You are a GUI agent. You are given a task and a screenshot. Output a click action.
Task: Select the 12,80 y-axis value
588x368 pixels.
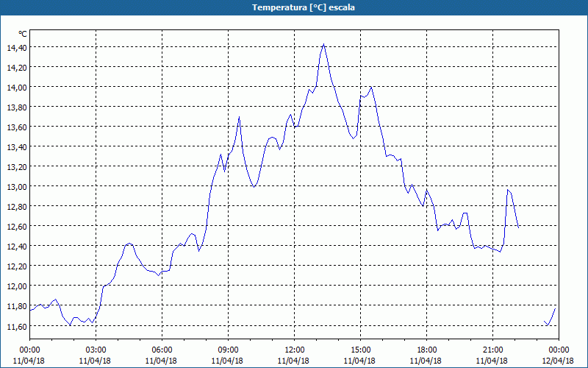[16, 207]
